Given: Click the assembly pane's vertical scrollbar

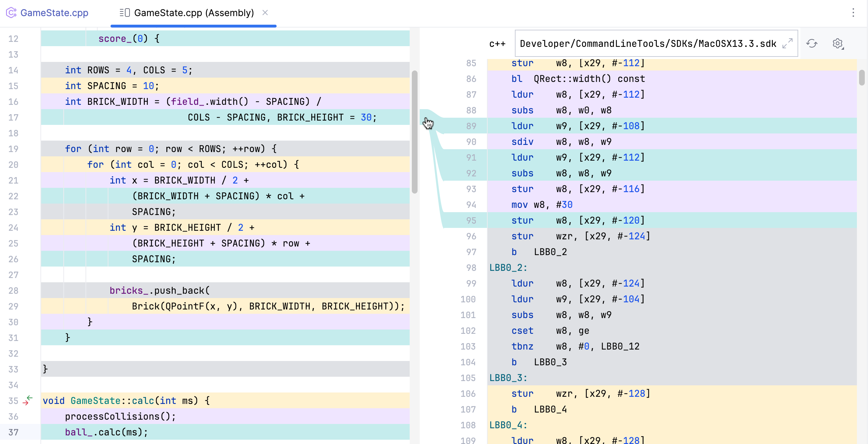Looking at the screenshot, I should [862, 77].
